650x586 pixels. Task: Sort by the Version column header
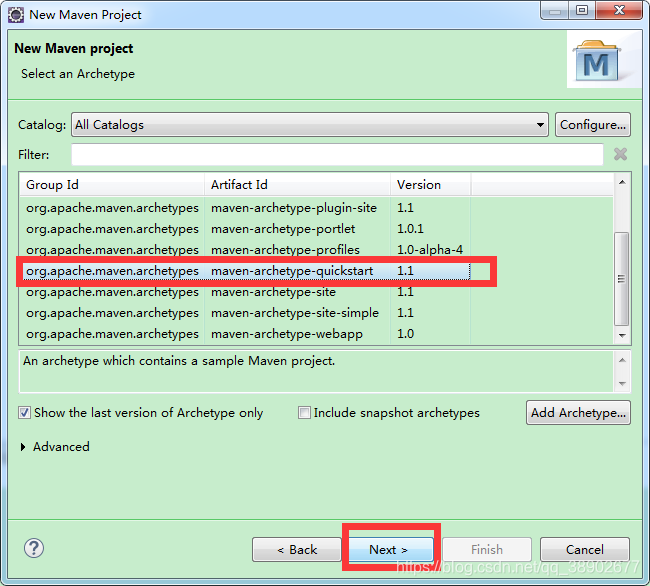[x=430, y=184]
